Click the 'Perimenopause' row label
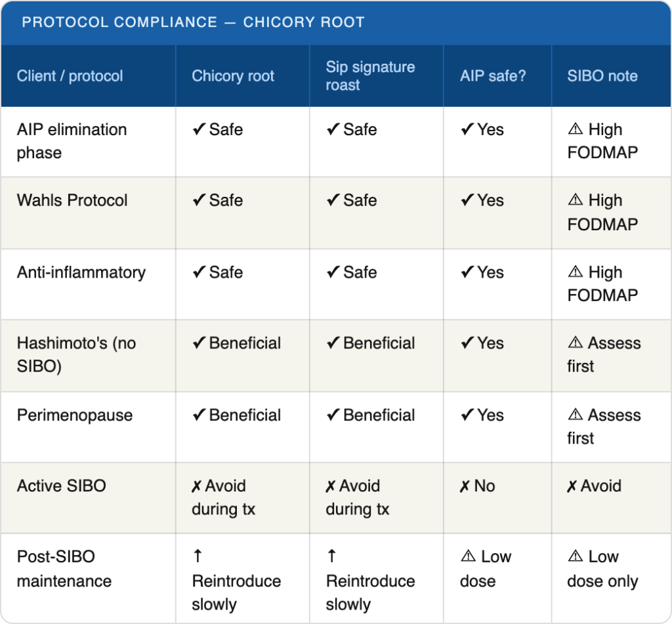Screen dimensions: 672x624 (x=75, y=415)
